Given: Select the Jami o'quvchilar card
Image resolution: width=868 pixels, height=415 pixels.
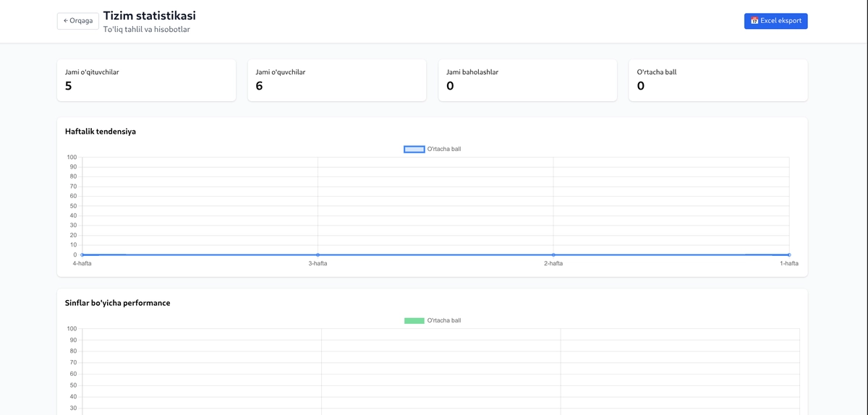Looking at the screenshot, I should click(337, 80).
